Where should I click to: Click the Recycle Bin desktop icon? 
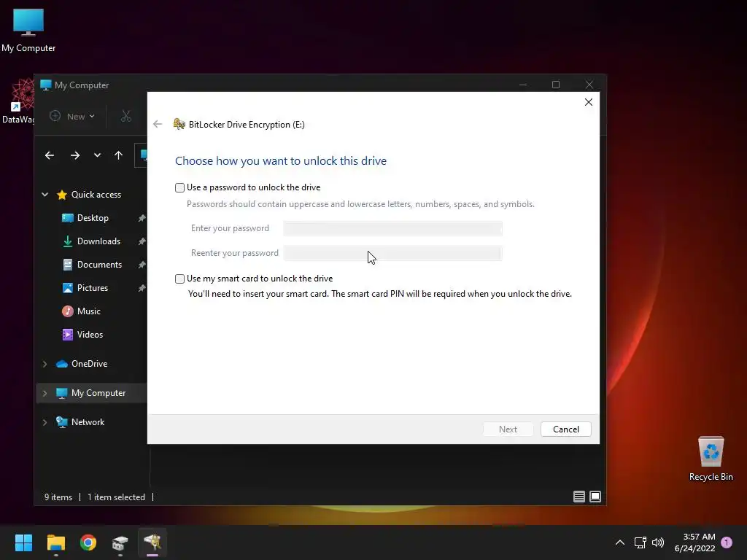[711, 459]
